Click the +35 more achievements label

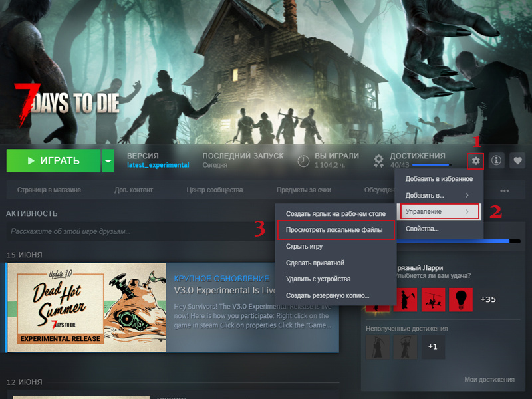tap(488, 300)
